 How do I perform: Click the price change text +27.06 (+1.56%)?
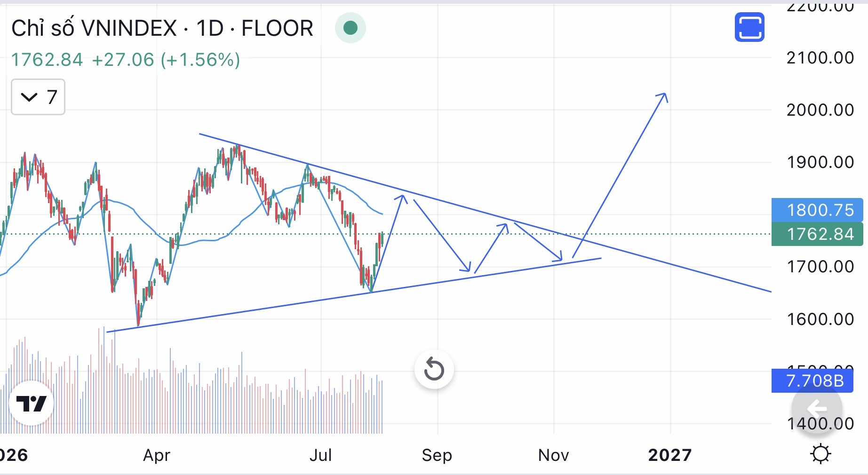coord(166,60)
